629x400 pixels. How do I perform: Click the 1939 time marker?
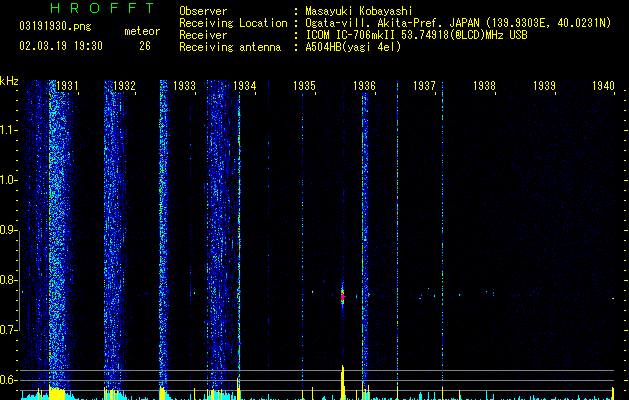tap(544, 86)
